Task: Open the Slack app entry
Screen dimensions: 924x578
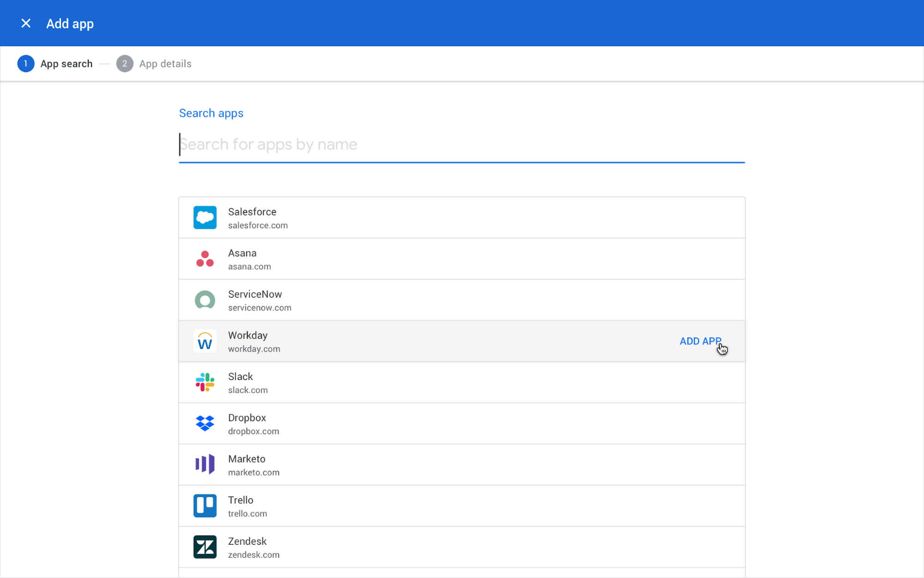Action: click(x=416, y=382)
